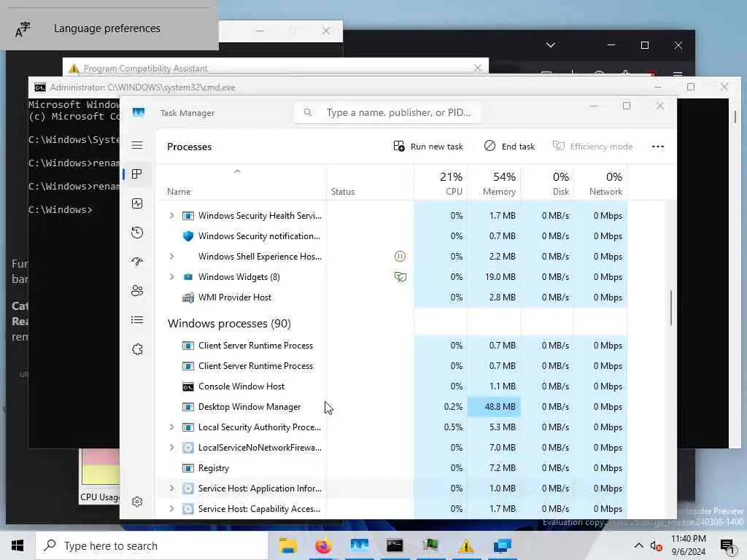Open the notification center icon
The image size is (747, 560).
(x=727, y=546)
